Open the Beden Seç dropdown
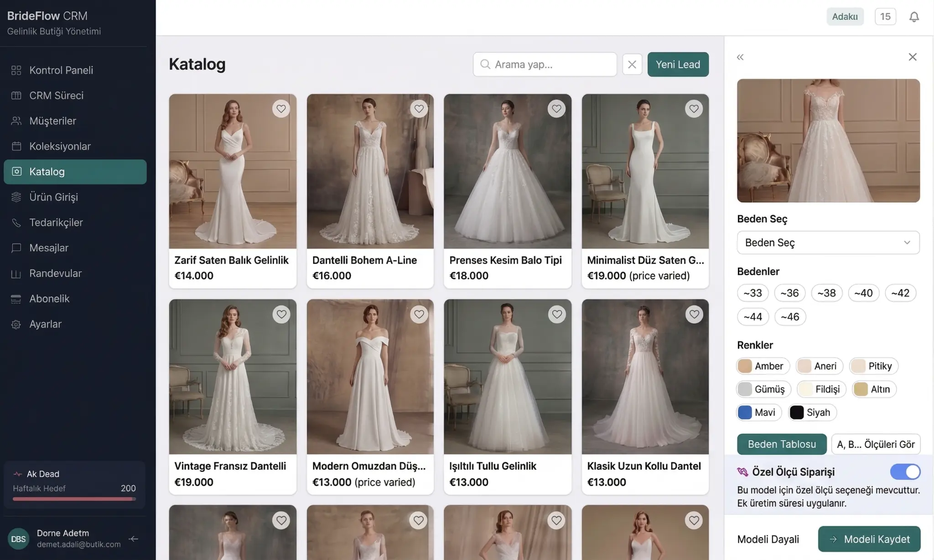 [x=828, y=243]
